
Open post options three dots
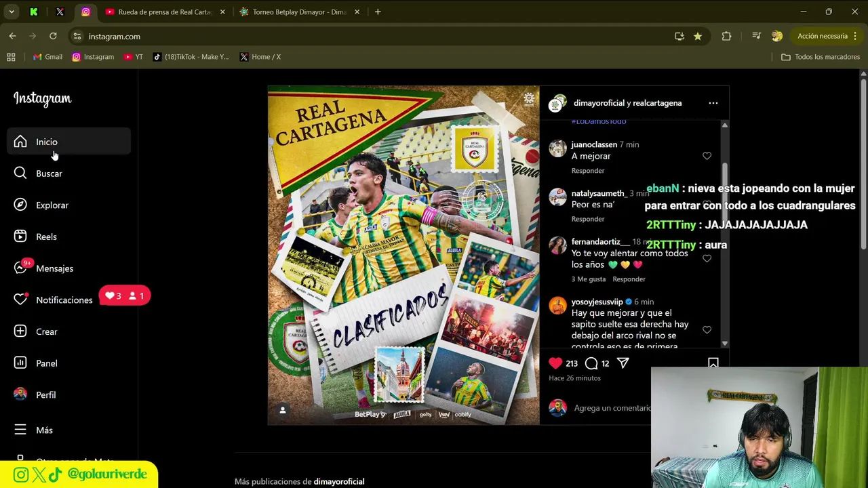tap(713, 103)
